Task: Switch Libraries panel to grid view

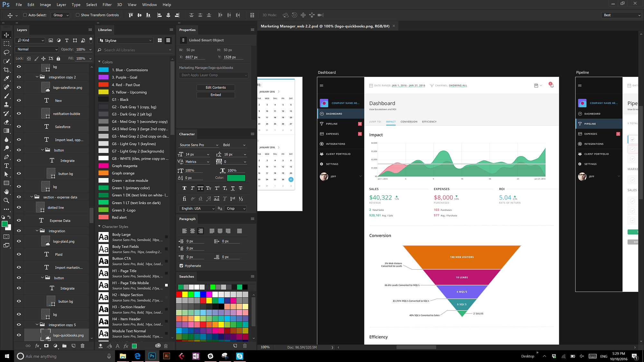Action: 160,40
